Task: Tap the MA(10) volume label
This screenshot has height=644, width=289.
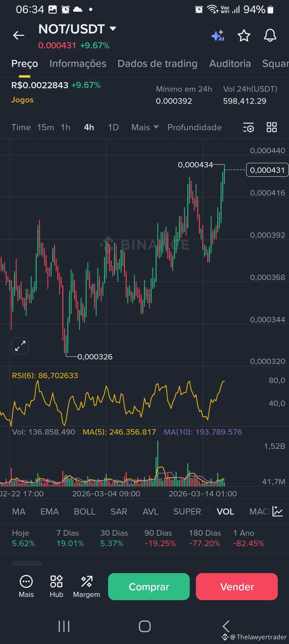Action: (x=203, y=432)
